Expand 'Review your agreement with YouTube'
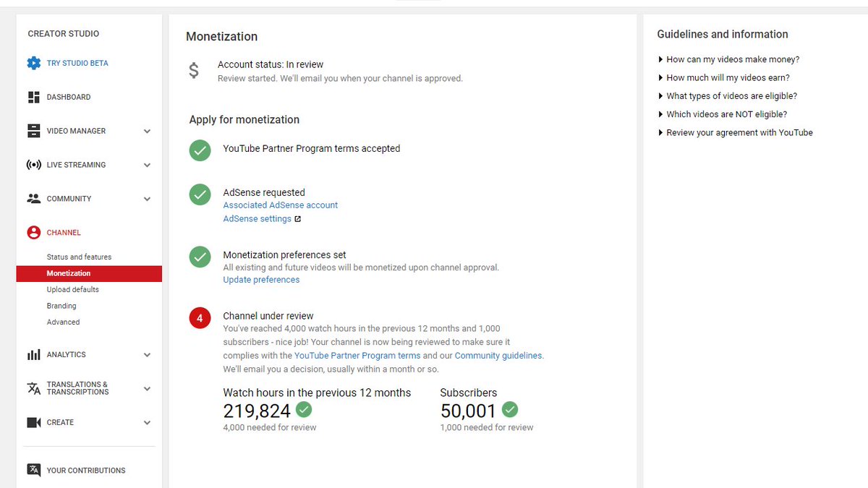 click(x=735, y=132)
